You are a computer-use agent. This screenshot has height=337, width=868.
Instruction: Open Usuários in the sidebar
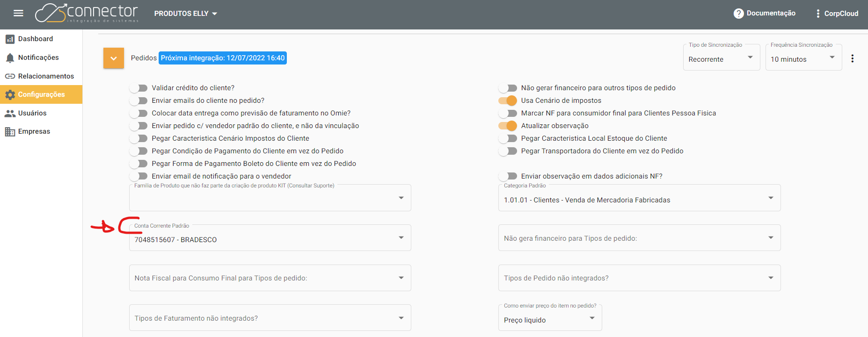click(41, 113)
